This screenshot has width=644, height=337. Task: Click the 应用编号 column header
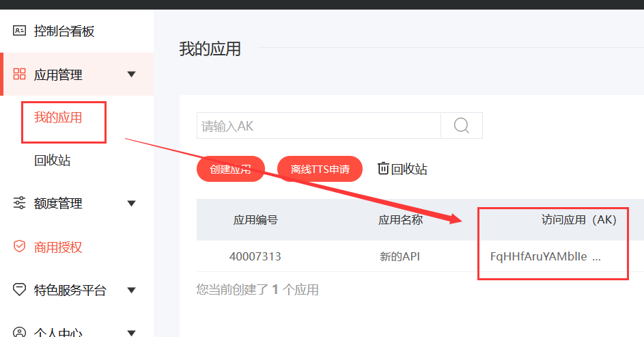pyautogui.click(x=255, y=220)
